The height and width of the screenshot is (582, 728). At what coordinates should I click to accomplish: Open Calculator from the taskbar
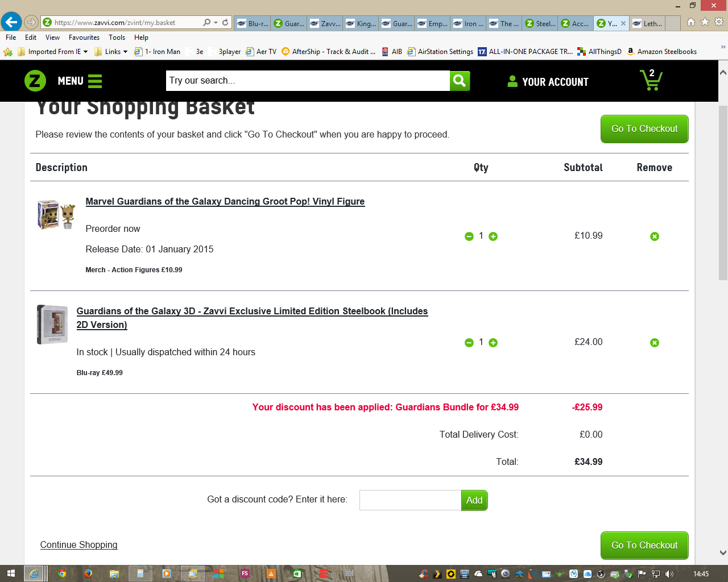click(x=140, y=573)
